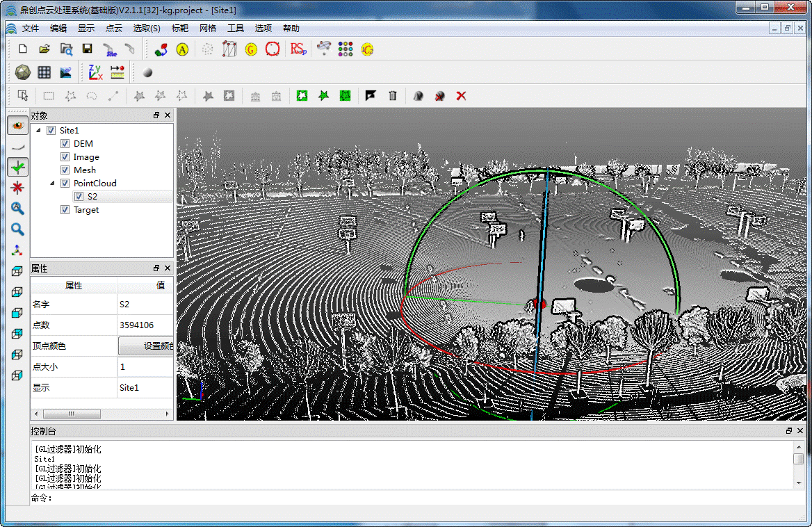The image size is (812, 527).
Task: Click the trash can delete icon
Action: click(393, 96)
